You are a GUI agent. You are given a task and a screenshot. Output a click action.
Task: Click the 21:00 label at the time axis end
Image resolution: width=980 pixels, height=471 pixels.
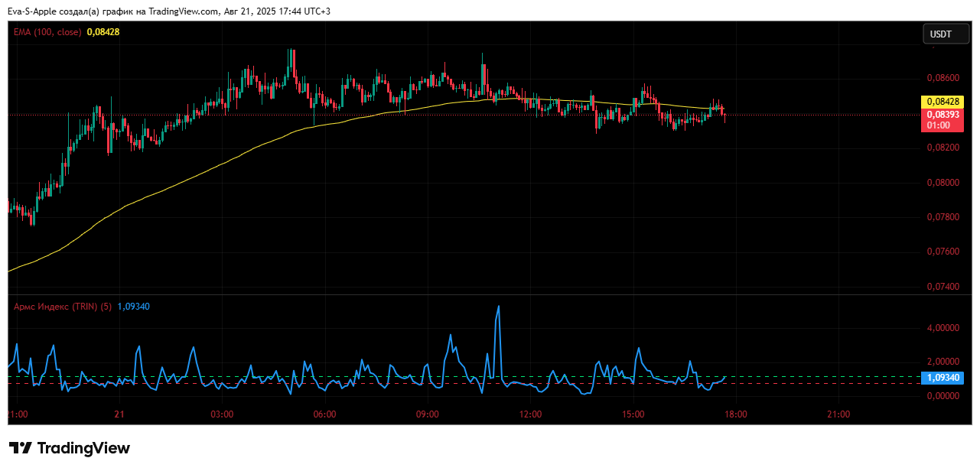tap(838, 414)
